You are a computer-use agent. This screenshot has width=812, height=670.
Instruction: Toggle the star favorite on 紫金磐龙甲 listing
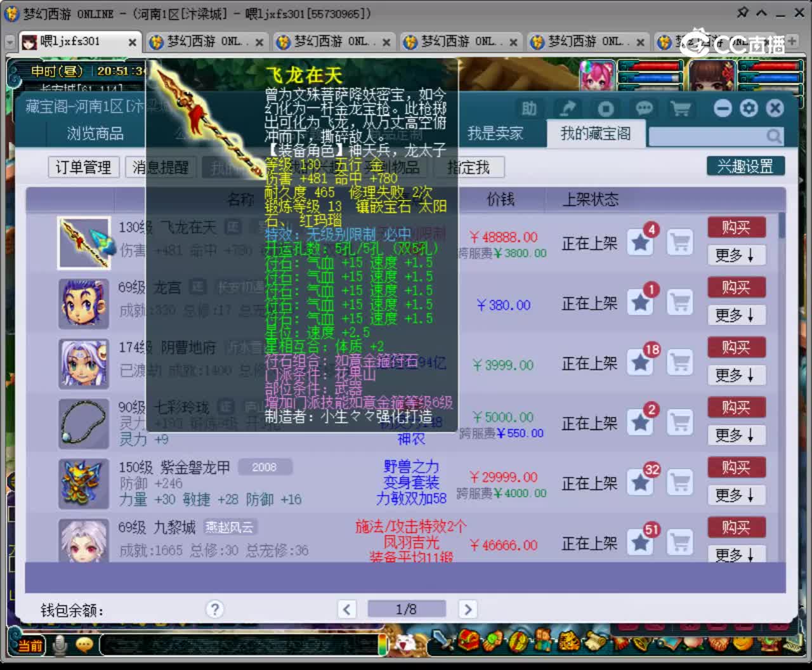[x=639, y=483]
